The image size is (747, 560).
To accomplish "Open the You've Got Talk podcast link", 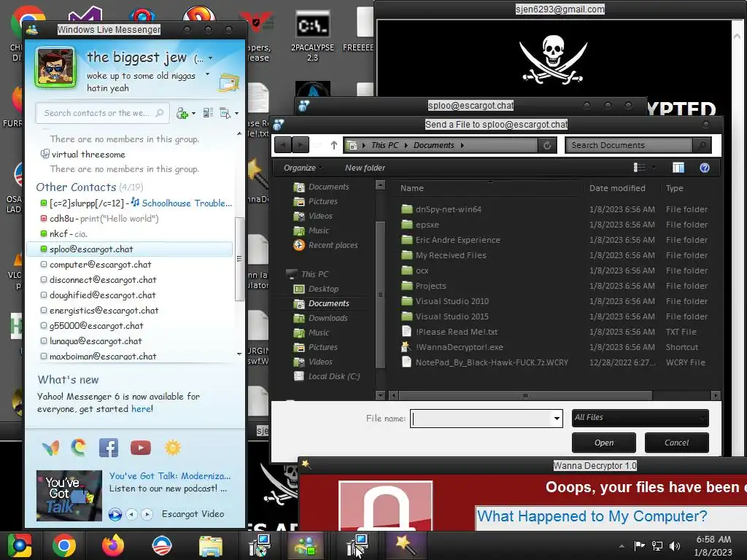I will [x=169, y=475].
